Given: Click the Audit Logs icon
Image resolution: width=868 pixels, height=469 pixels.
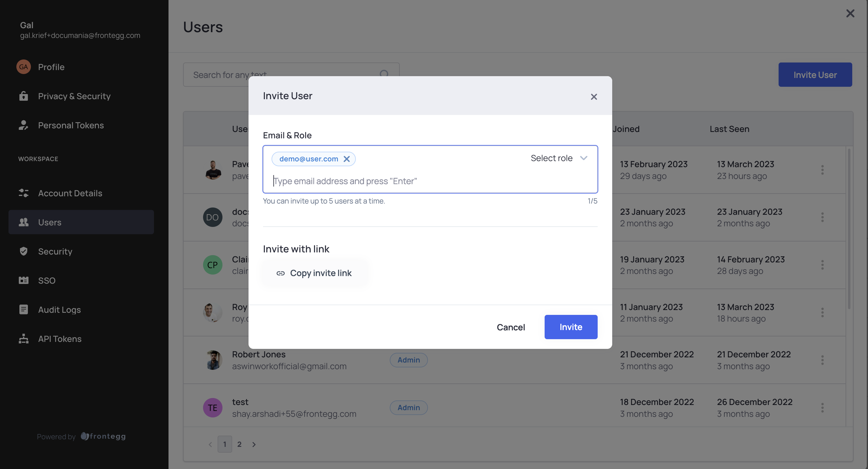Looking at the screenshot, I should (x=24, y=309).
